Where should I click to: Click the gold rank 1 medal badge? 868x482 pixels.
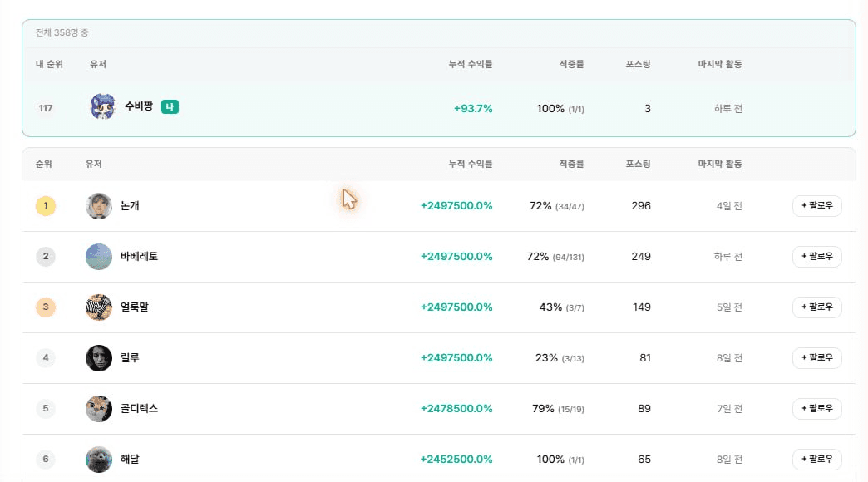[x=46, y=206]
